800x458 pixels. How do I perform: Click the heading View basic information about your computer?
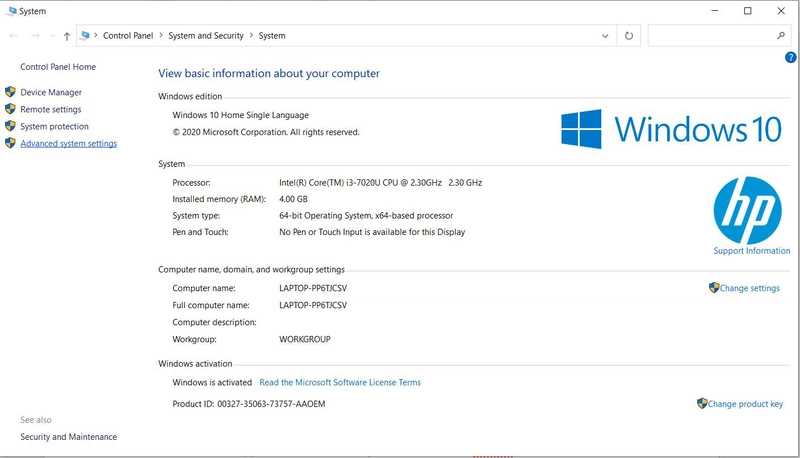(x=269, y=73)
